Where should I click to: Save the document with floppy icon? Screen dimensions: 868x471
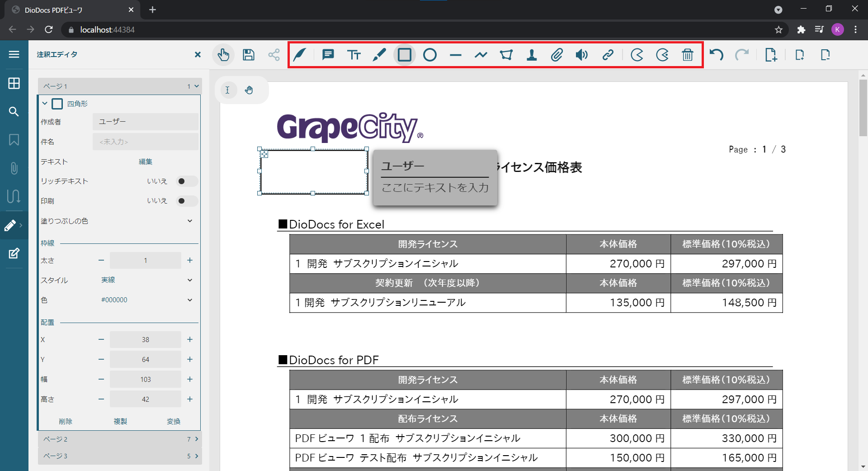(x=249, y=55)
